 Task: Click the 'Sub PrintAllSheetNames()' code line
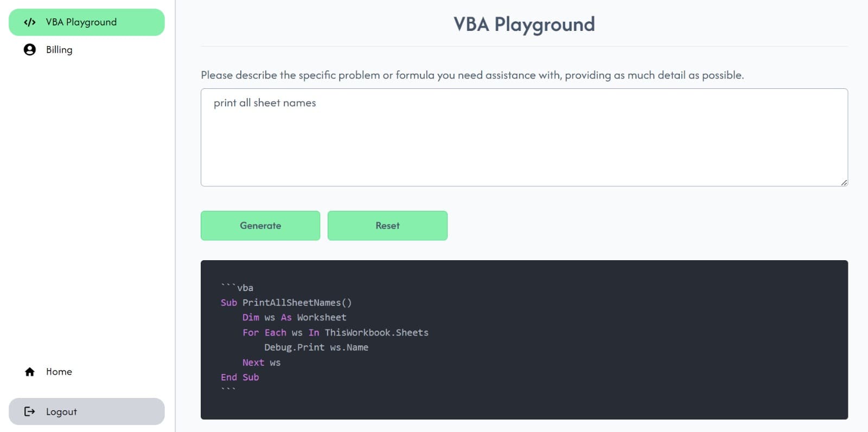pyautogui.click(x=286, y=302)
